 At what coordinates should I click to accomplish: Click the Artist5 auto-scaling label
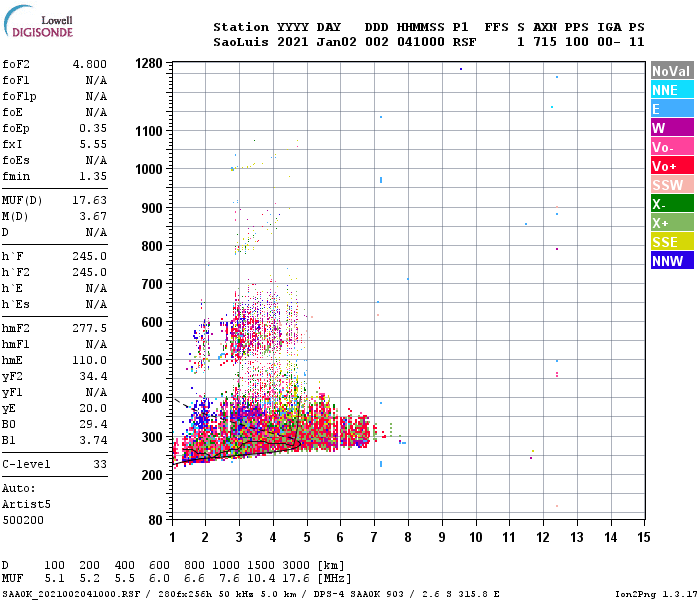pyautogui.click(x=26, y=504)
